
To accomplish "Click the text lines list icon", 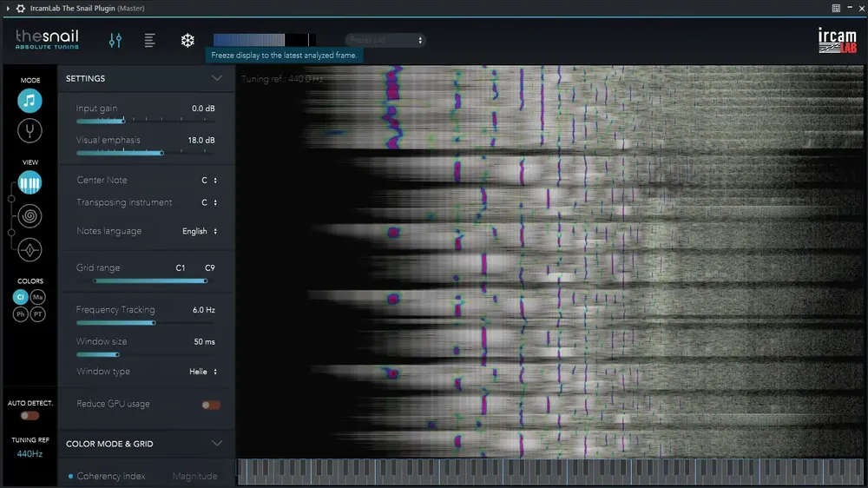I will [x=149, y=40].
